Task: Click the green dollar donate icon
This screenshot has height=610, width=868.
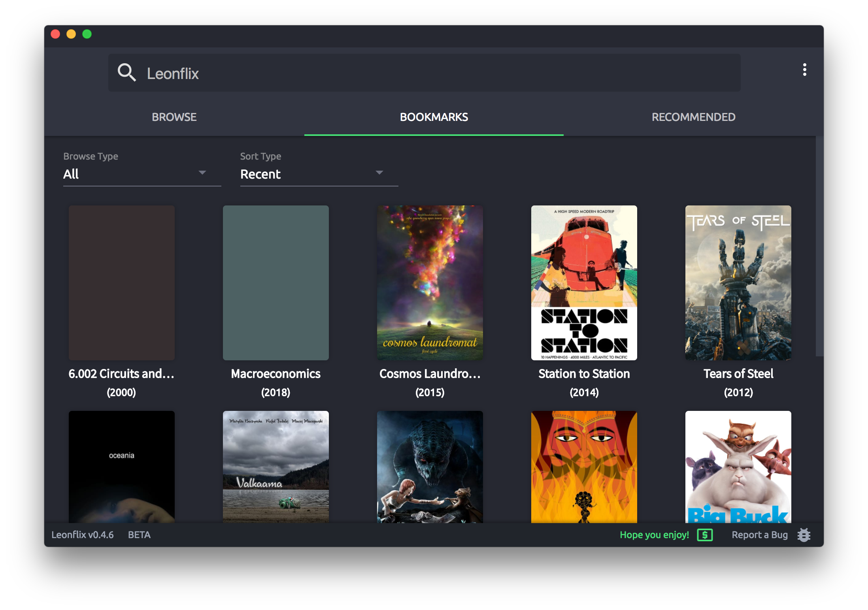Action: click(x=705, y=535)
